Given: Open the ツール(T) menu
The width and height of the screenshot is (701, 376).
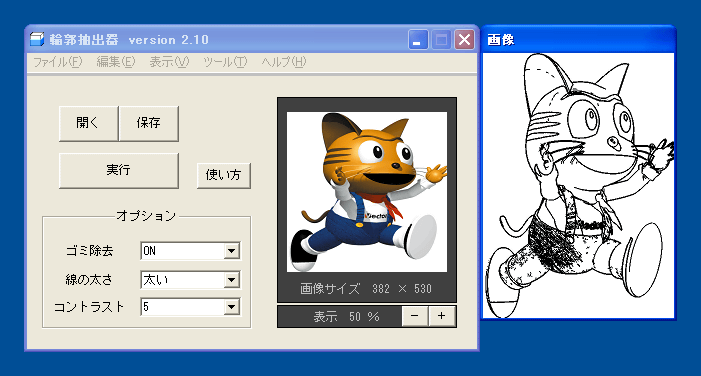Looking at the screenshot, I should [x=225, y=62].
